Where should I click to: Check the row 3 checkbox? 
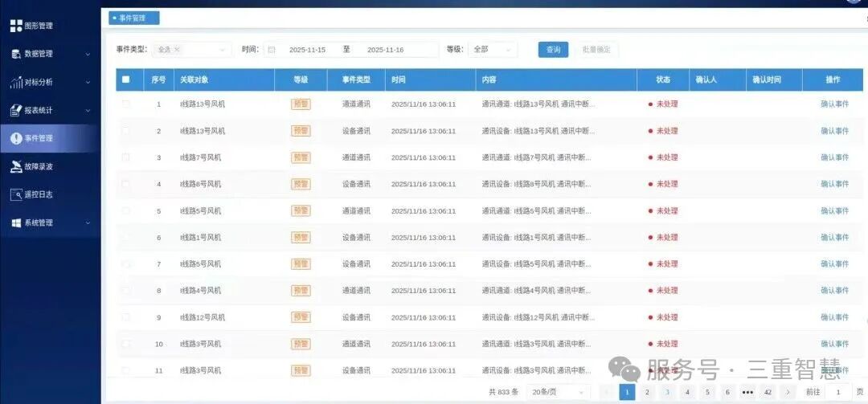coord(125,157)
